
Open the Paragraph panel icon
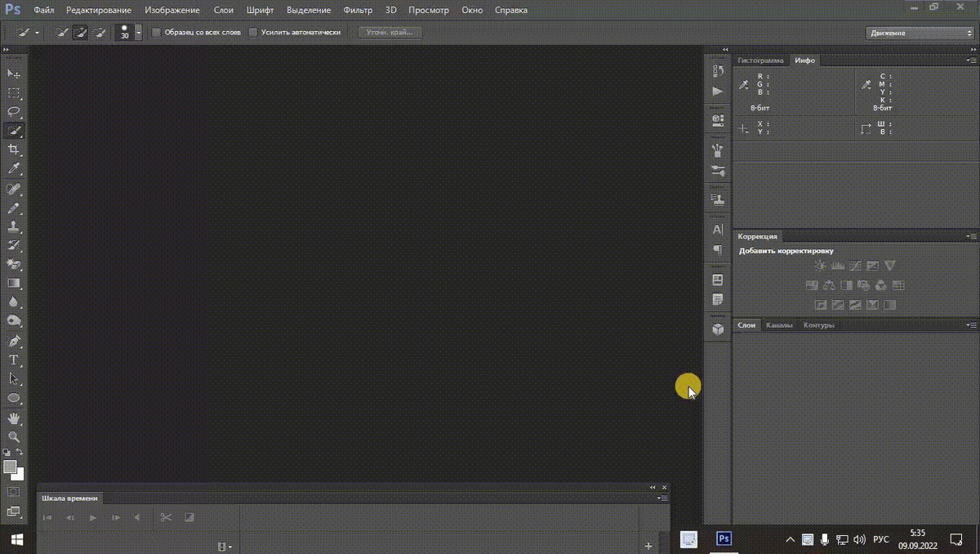(718, 250)
